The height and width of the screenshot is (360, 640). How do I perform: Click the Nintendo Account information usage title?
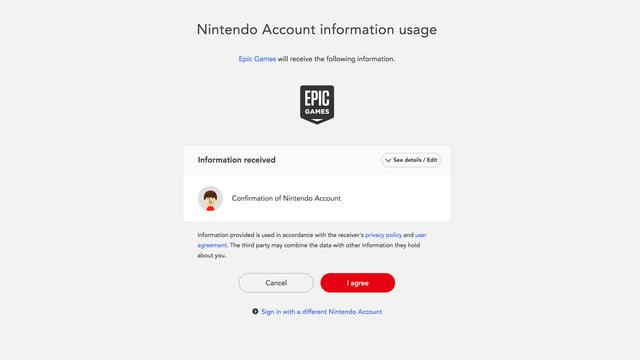(317, 29)
